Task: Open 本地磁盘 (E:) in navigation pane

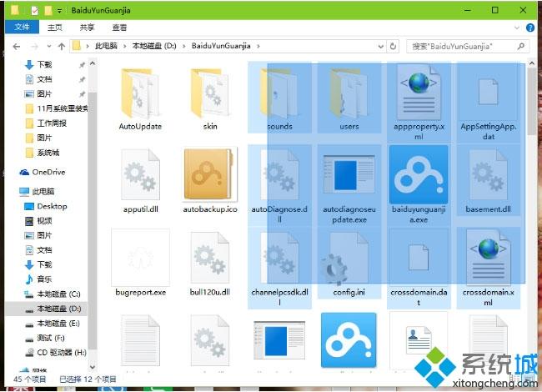Action: pos(53,324)
